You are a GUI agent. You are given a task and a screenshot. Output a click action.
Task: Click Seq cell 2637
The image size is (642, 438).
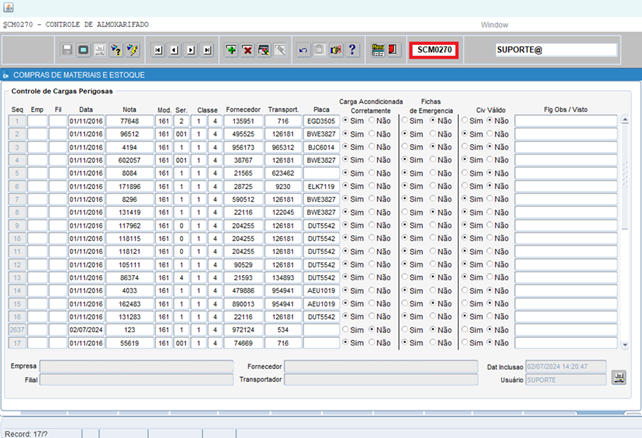[17, 330]
